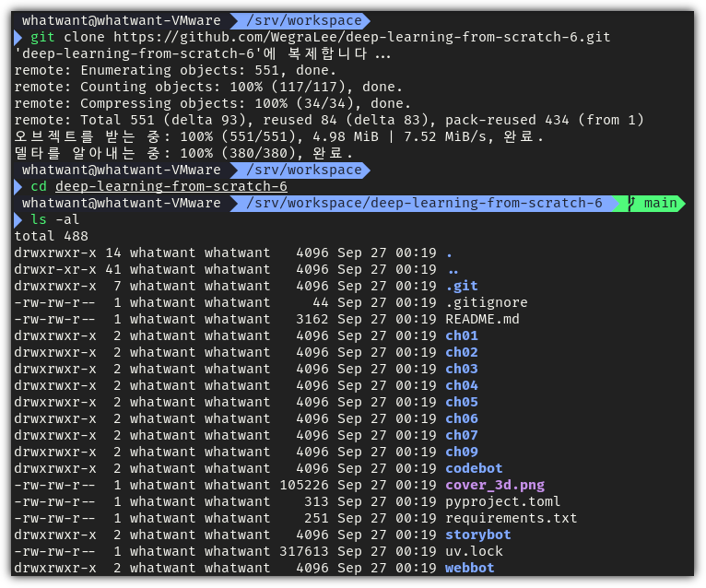Select the storybot directory entry

coord(477,535)
